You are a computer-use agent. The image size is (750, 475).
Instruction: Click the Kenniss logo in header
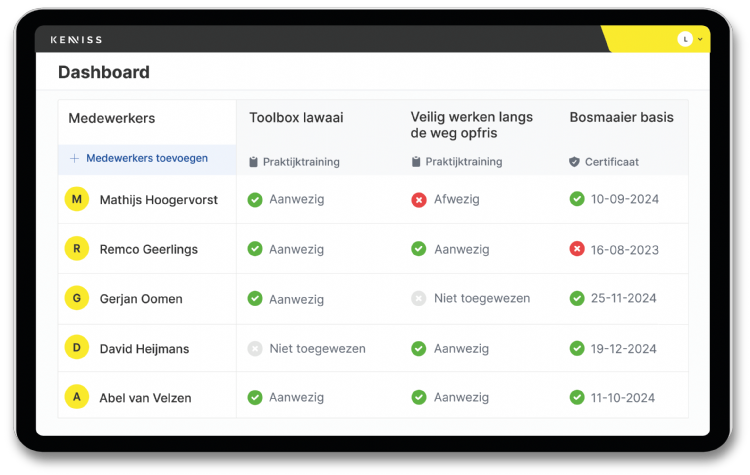pos(76,40)
